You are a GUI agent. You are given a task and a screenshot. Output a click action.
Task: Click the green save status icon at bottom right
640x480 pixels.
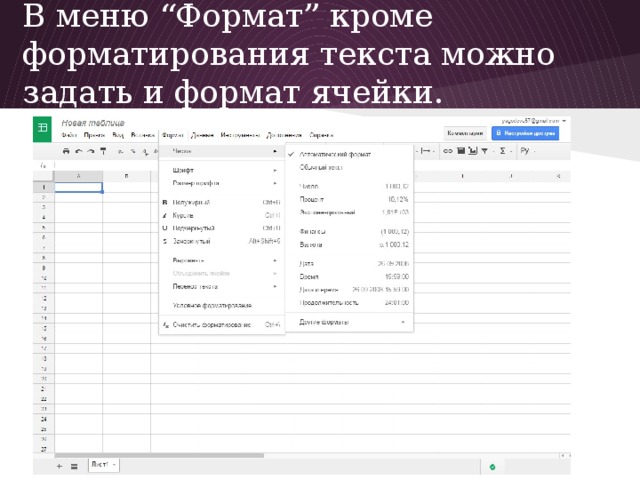click(492, 467)
